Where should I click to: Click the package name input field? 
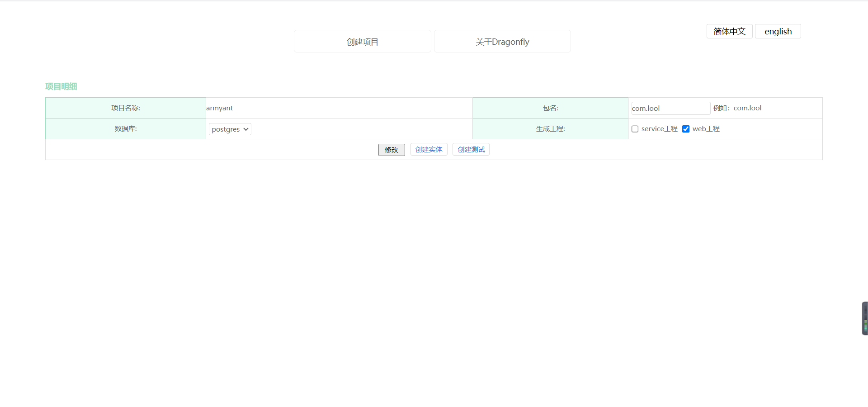point(670,108)
